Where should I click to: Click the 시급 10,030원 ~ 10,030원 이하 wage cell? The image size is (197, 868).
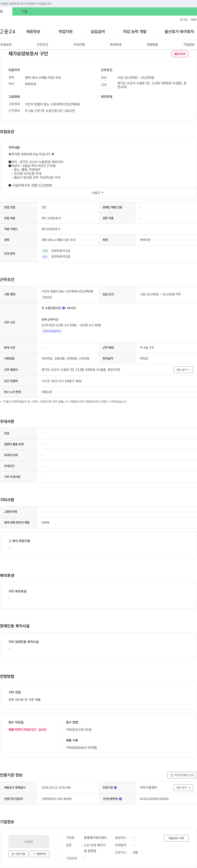coord(160,294)
